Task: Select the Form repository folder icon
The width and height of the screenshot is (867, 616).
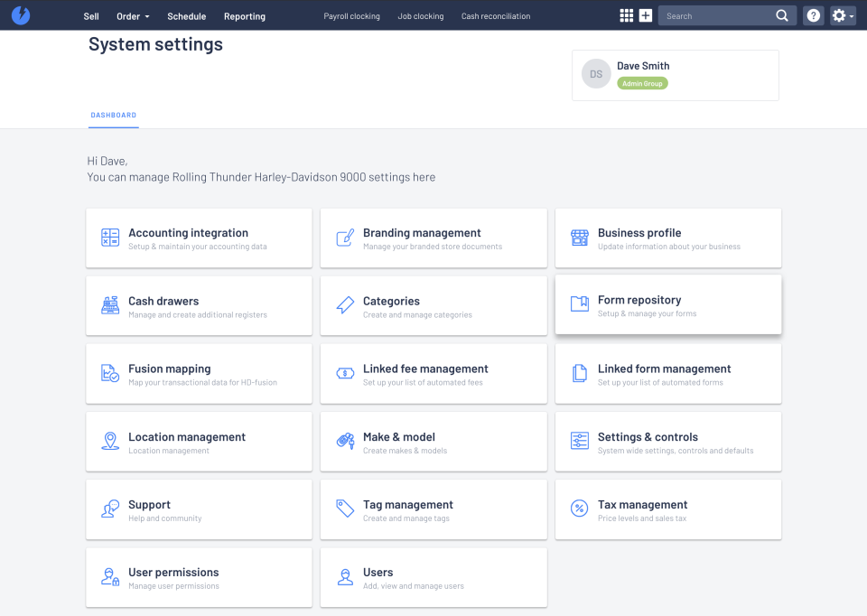Action: pyautogui.click(x=579, y=305)
